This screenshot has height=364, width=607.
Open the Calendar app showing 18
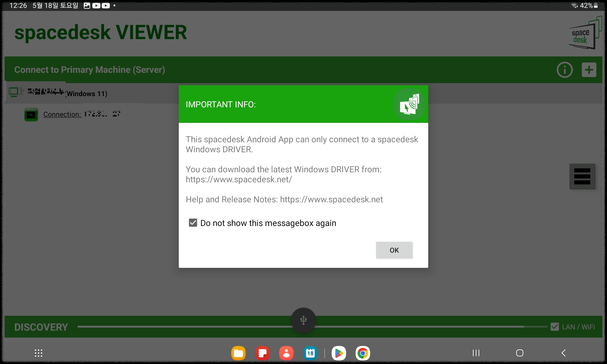[310, 353]
